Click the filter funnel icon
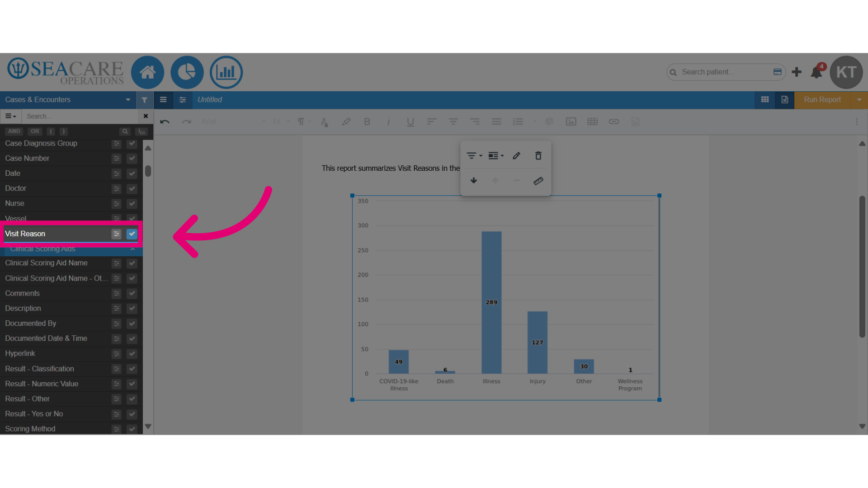Viewport: 868px width, 488px height. (x=144, y=100)
